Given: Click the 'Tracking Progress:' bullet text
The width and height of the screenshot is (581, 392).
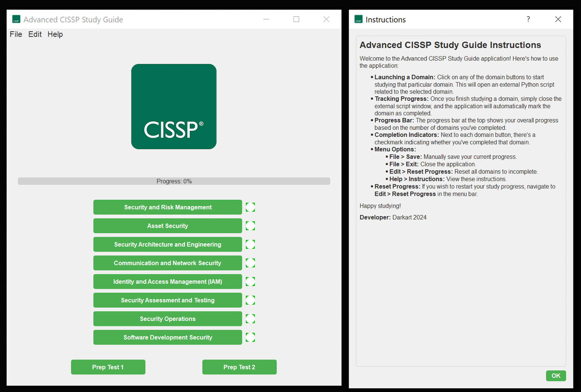Looking at the screenshot, I should coord(401,99).
